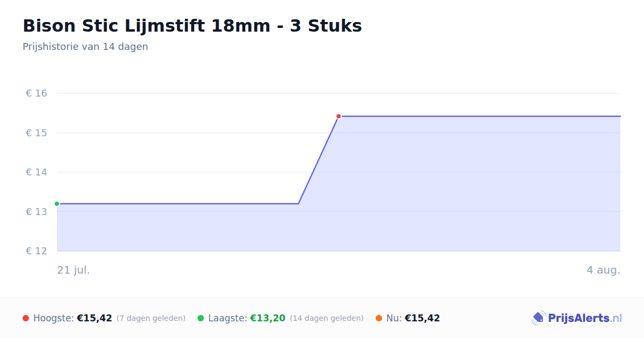The image size is (644, 338).
Task: Click the € 14 y-axis label
Action: 36,172
